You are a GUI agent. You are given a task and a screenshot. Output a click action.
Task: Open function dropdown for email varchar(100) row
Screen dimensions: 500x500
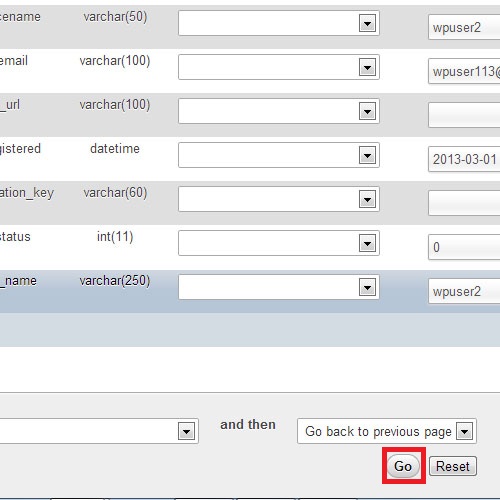[x=279, y=67]
